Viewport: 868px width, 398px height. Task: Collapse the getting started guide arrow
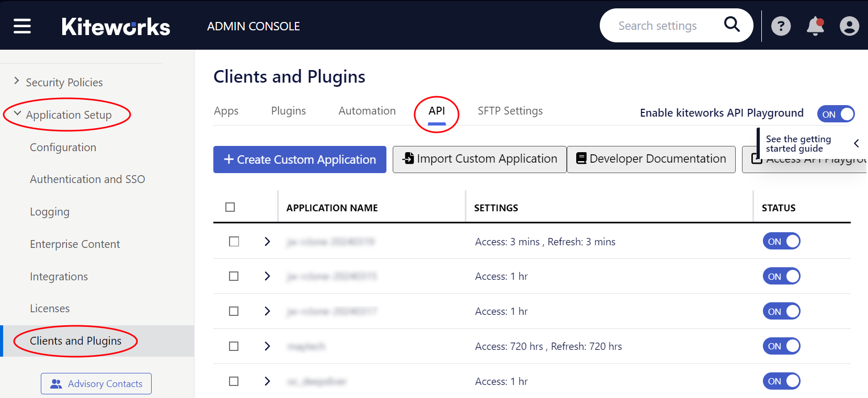pos(856,143)
